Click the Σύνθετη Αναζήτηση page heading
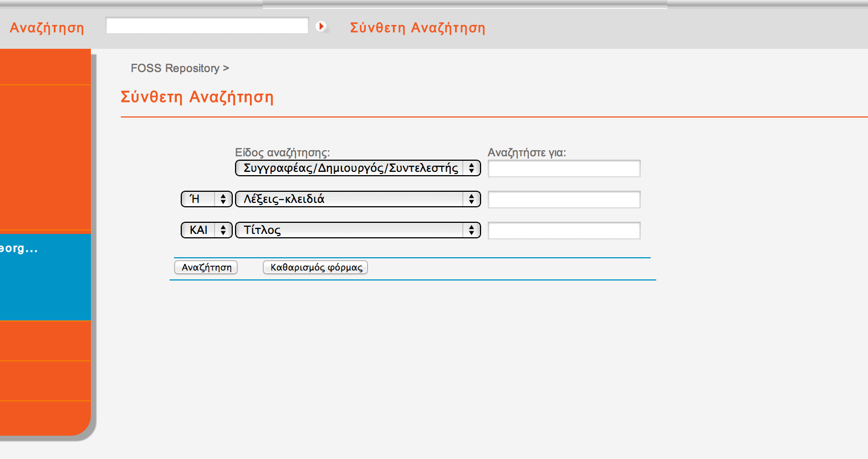Viewport: 868px width, 459px height. (x=197, y=97)
